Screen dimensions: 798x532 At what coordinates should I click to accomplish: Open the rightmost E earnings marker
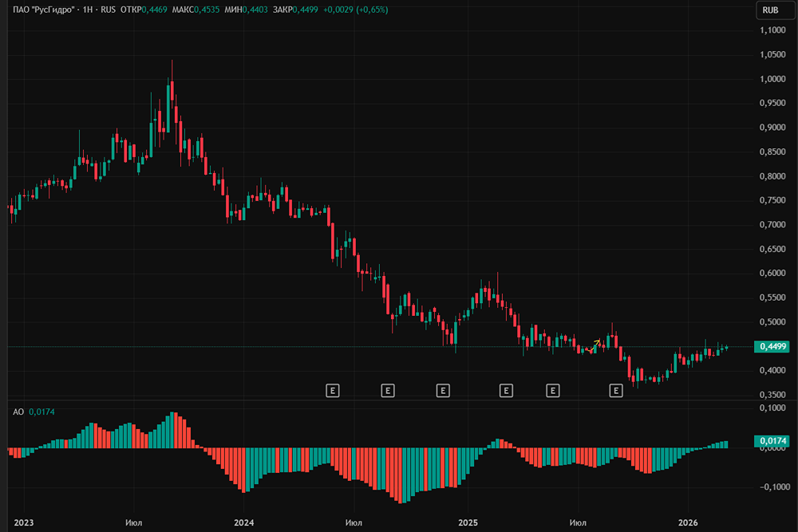click(616, 391)
